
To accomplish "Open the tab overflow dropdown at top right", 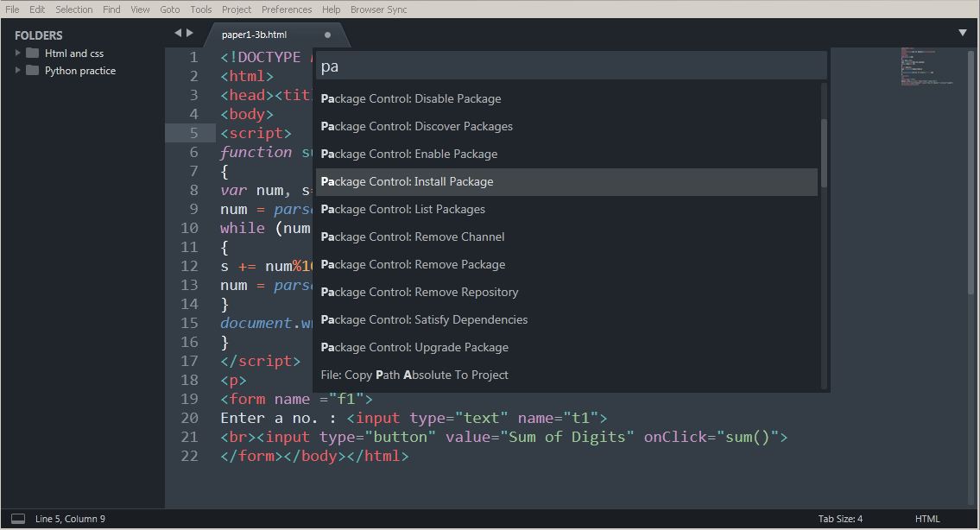I will point(962,32).
